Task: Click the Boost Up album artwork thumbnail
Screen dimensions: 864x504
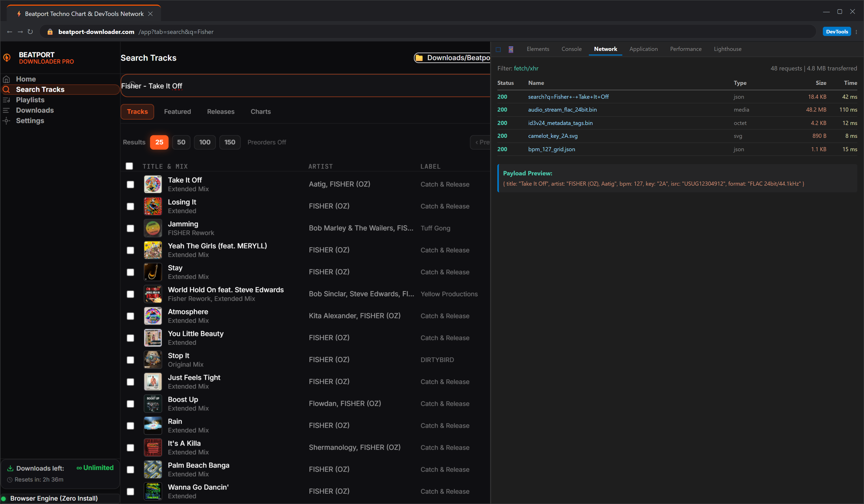Action: [152, 404]
